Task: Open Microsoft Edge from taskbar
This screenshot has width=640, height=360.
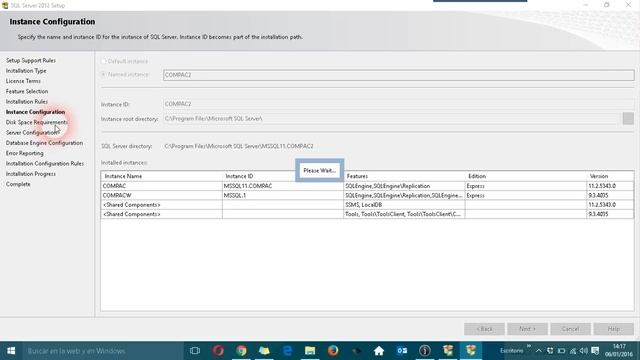Action: pyautogui.click(x=287, y=351)
